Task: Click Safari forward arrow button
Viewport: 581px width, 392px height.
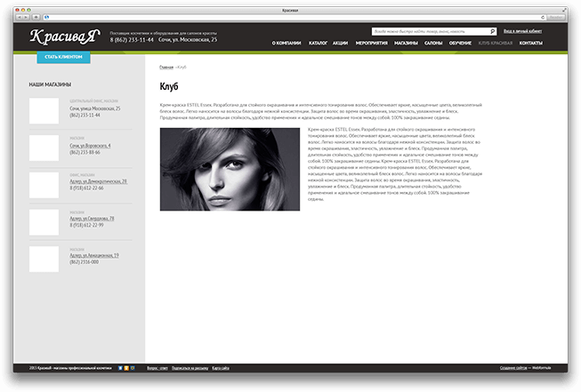Action: pyautogui.click(x=26, y=17)
